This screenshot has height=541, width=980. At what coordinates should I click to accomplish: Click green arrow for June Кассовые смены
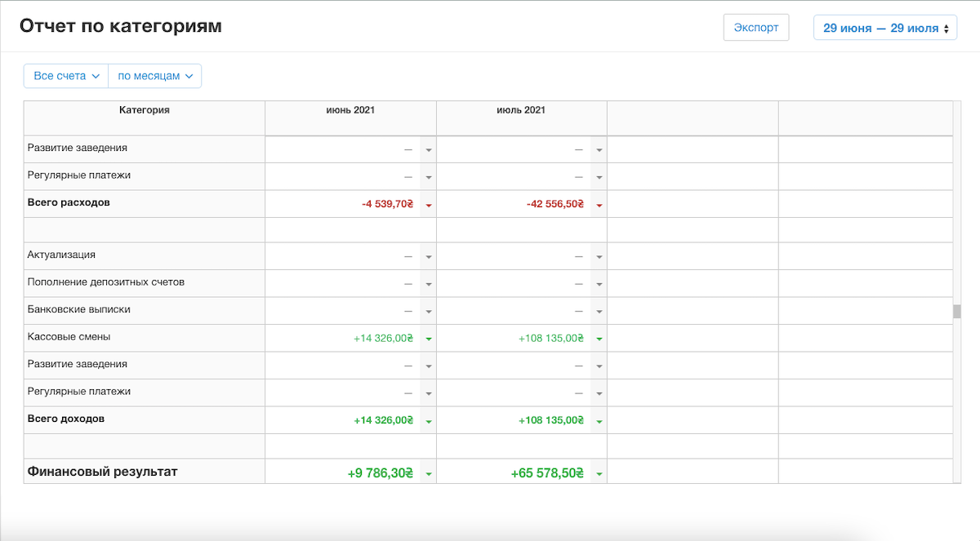(x=429, y=339)
